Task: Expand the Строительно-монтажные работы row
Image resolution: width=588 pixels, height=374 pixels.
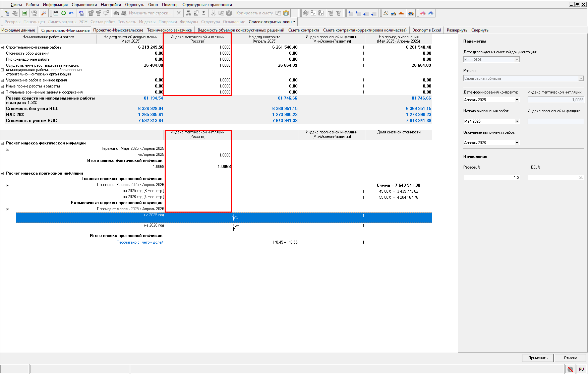Action: [x=2, y=47]
